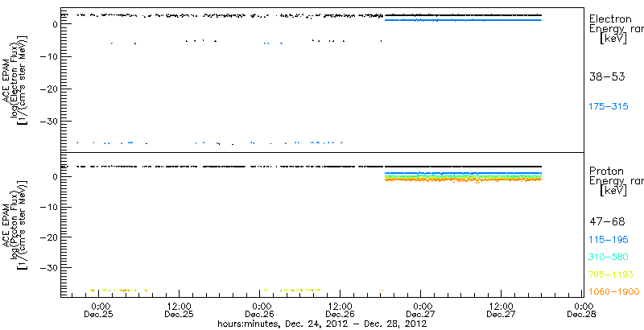
Task: Click the 0:00 Dec.25 time axis label
Action: pos(98,311)
